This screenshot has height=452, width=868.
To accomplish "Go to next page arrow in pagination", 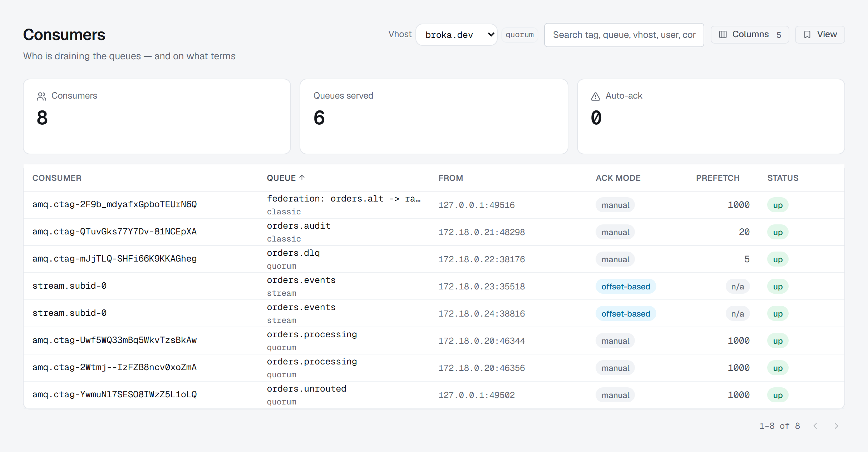I will (836, 426).
